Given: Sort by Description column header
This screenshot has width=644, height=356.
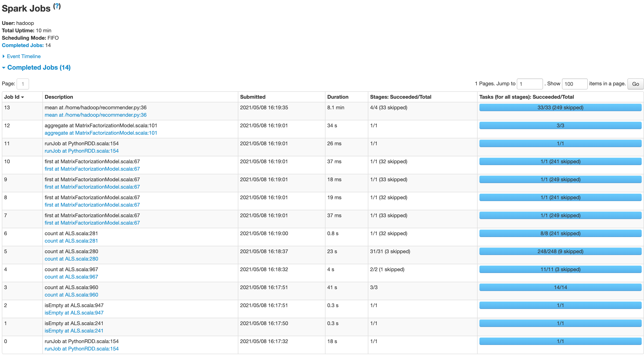Looking at the screenshot, I should (59, 97).
